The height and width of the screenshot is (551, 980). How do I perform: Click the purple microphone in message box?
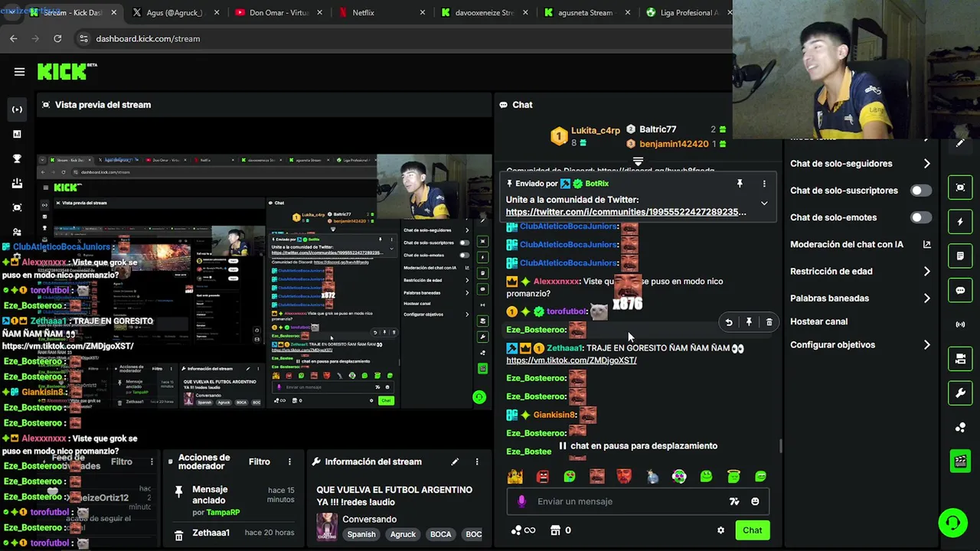[521, 501]
